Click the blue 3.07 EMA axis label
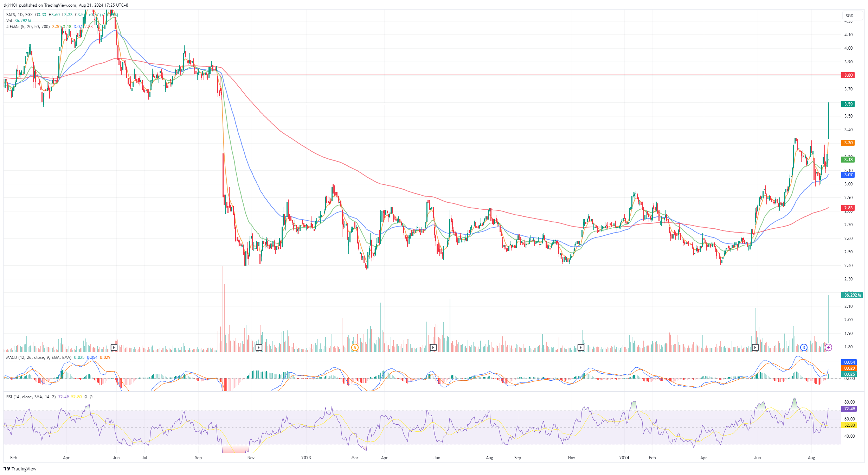The height and width of the screenshot is (475, 868). coord(848,175)
